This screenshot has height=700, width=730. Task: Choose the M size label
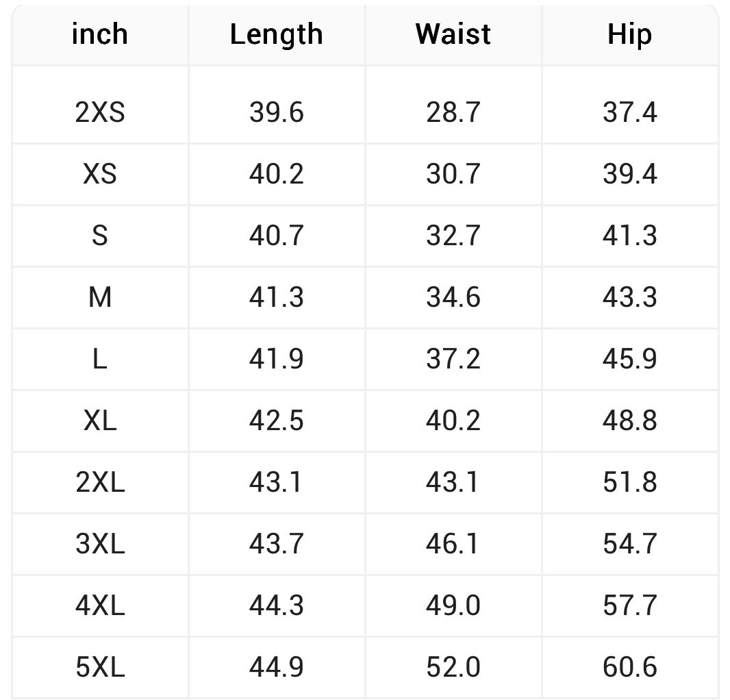(x=100, y=297)
